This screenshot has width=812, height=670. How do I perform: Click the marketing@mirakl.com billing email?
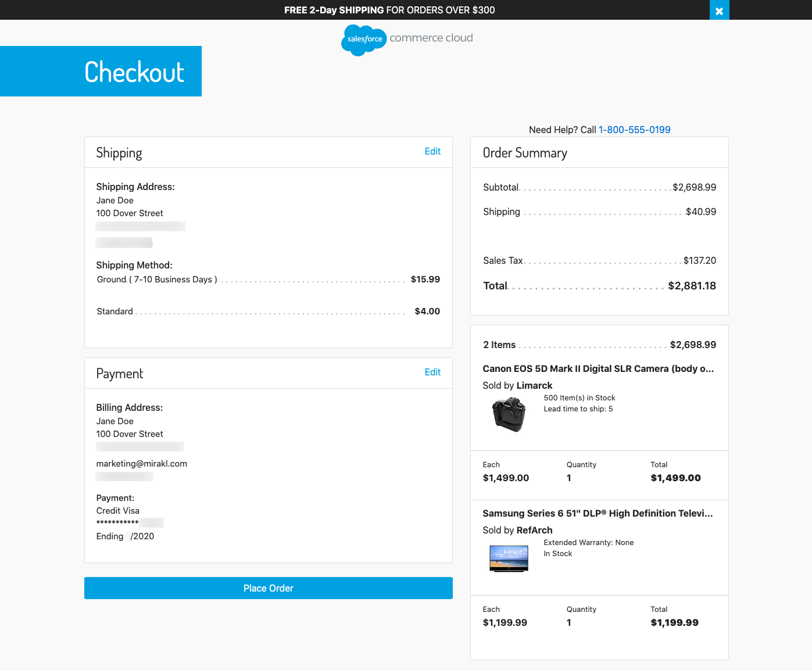(141, 464)
